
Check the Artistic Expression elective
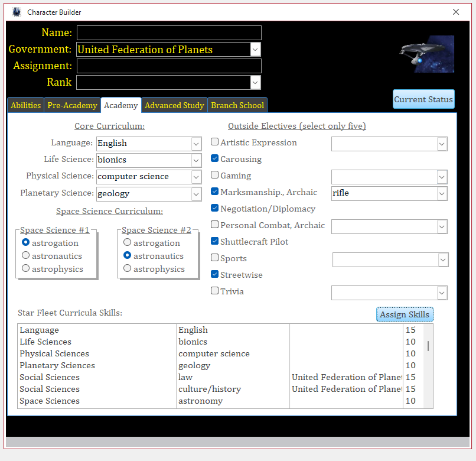(x=215, y=142)
